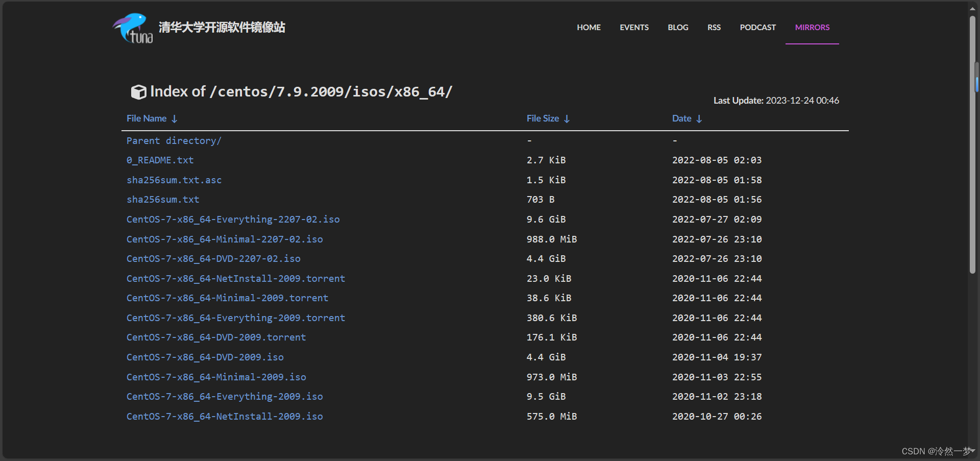Select CentOS-7-x86_64-Everything-2009.torrent

coord(236,318)
